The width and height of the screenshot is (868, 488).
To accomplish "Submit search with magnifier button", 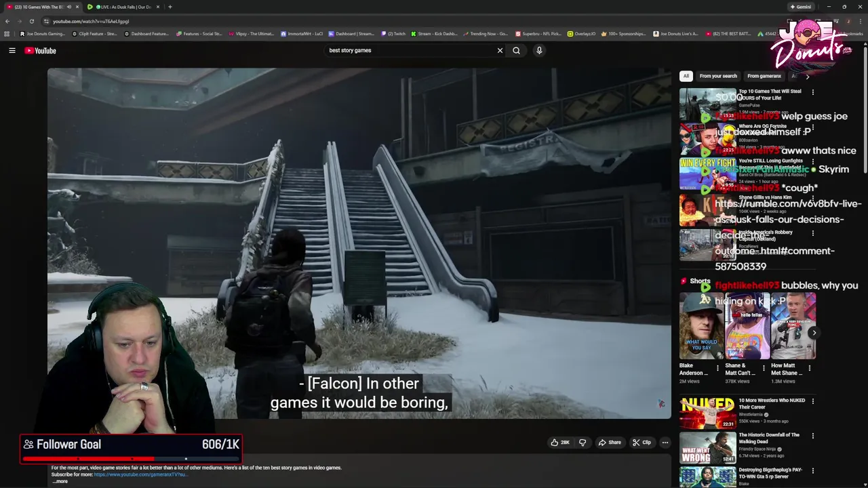I will click(x=517, y=50).
